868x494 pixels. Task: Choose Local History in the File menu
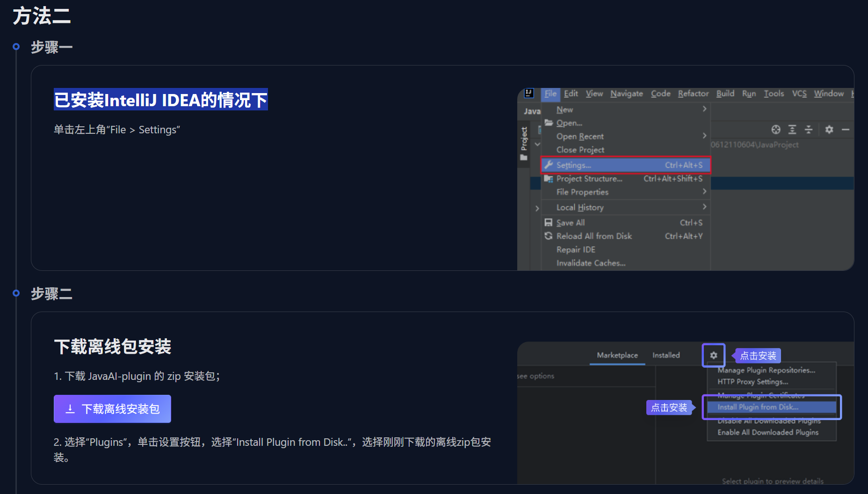[626, 207]
